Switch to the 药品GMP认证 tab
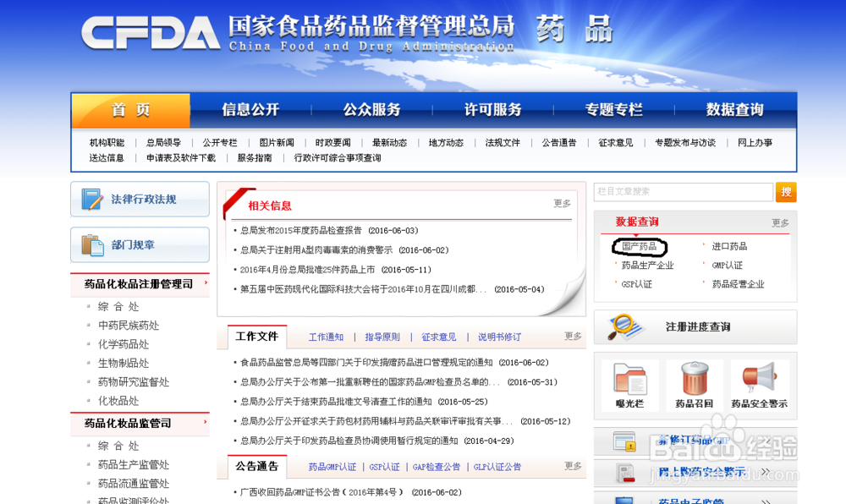This screenshot has height=504, width=846. [x=332, y=467]
